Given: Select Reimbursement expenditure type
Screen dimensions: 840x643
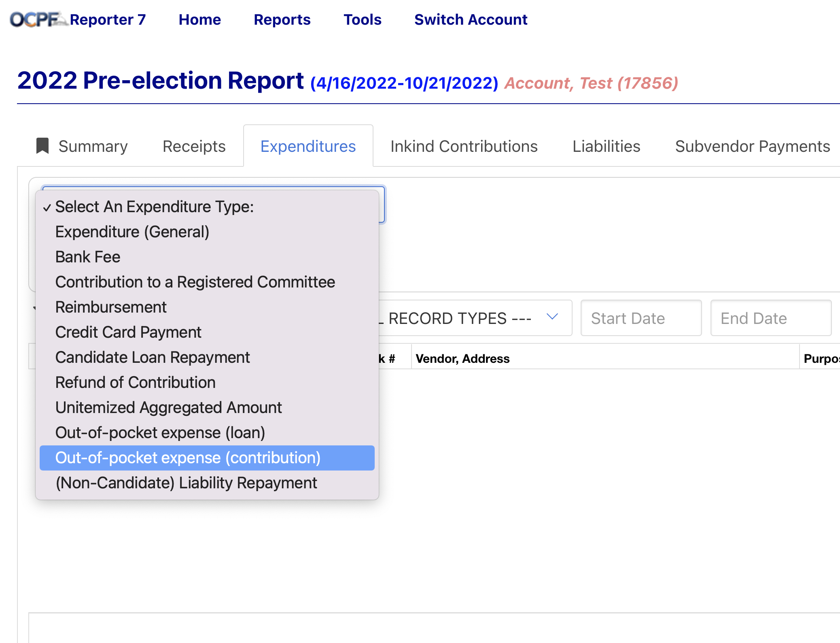Looking at the screenshot, I should coord(111,307).
